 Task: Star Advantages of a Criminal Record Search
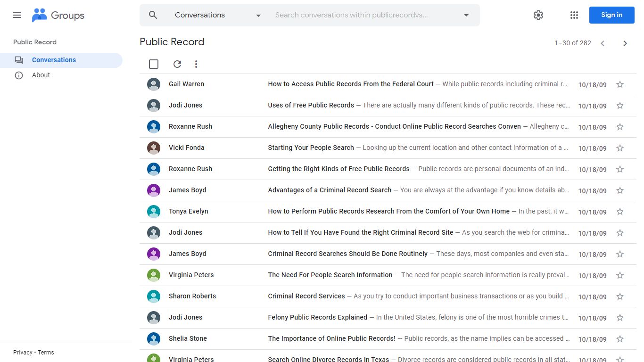620,190
